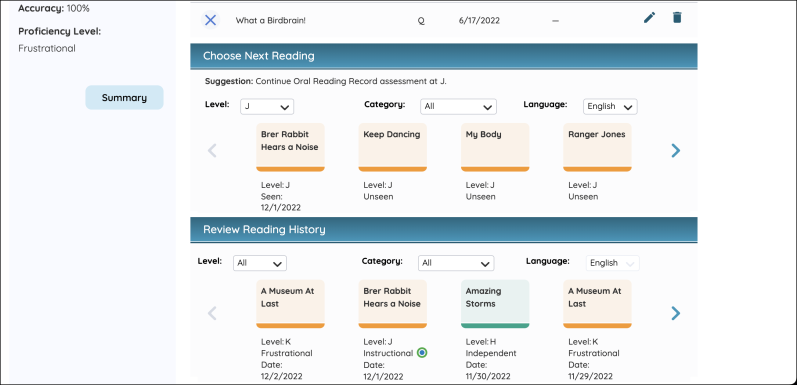This screenshot has height=385, width=797.
Task: Click the Suggestion text about Oral Reading Record
Action: [325, 81]
